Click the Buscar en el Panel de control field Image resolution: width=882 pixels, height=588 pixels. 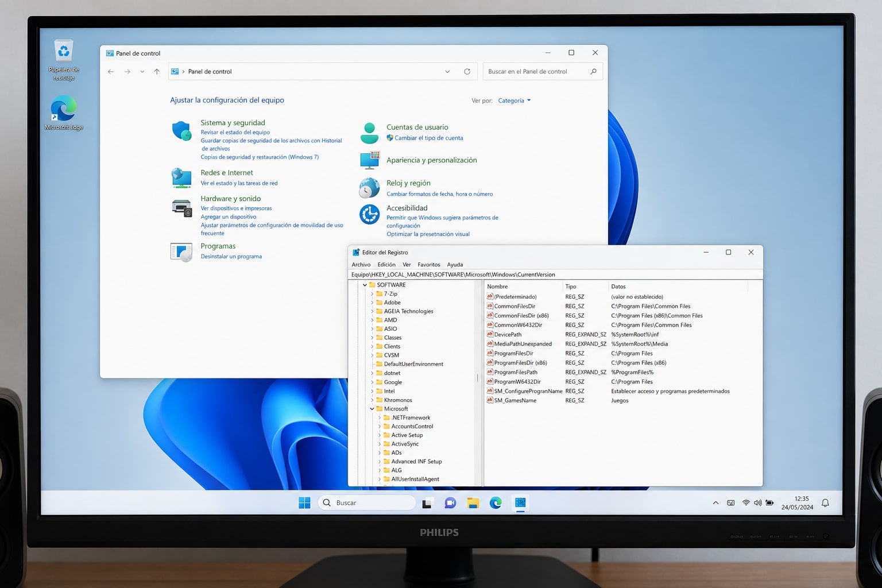click(x=543, y=72)
